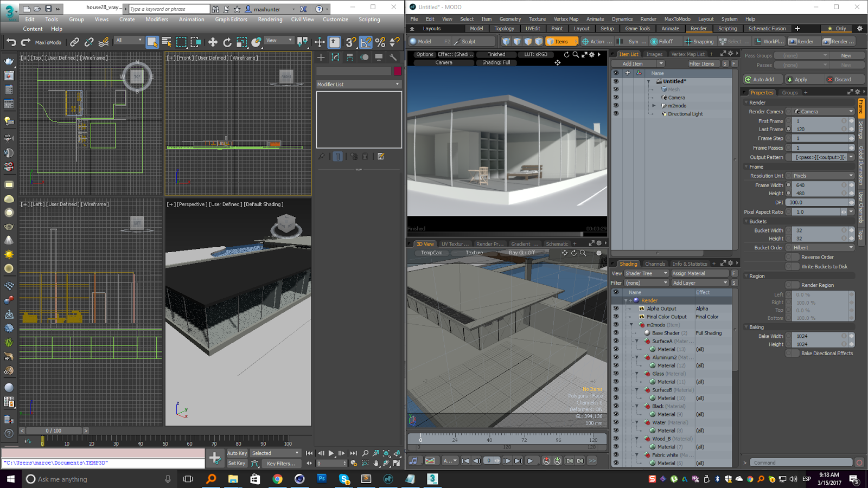Image resolution: width=868 pixels, height=488 pixels.
Task: Expand the m2modo item in Item List
Action: pos(654,106)
